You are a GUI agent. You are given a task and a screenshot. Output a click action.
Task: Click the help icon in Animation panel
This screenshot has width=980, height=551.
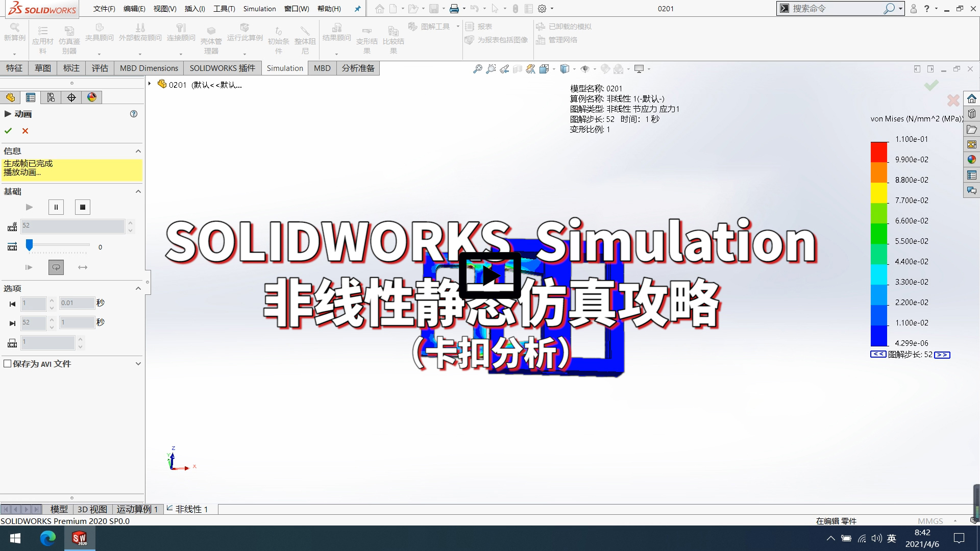134,114
